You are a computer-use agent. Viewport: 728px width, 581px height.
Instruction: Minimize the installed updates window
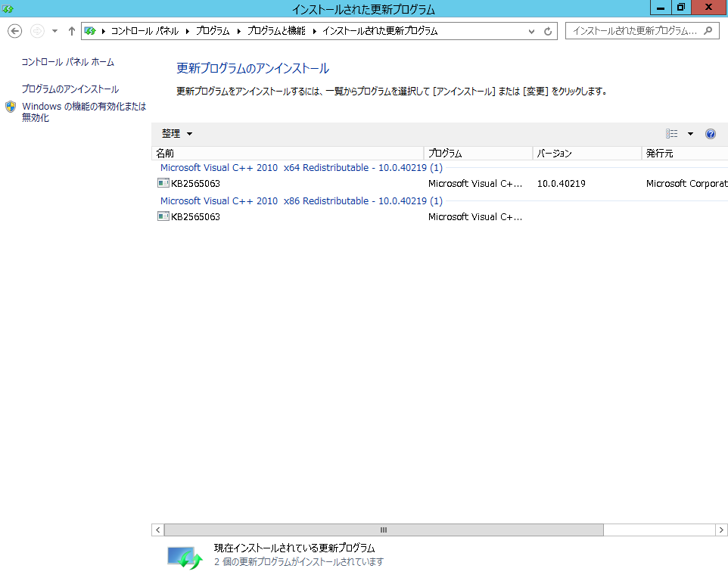(x=661, y=8)
